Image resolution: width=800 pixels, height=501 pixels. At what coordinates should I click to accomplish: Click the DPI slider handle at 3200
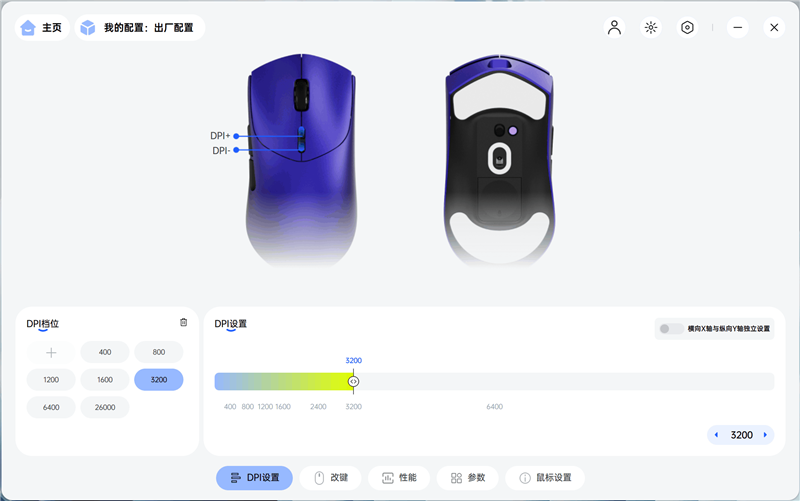tap(353, 382)
